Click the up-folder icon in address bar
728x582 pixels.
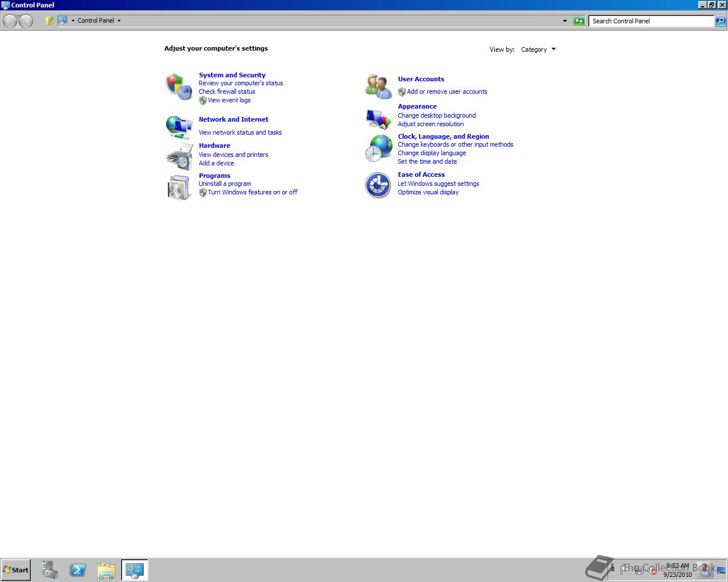click(x=49, y=20)
